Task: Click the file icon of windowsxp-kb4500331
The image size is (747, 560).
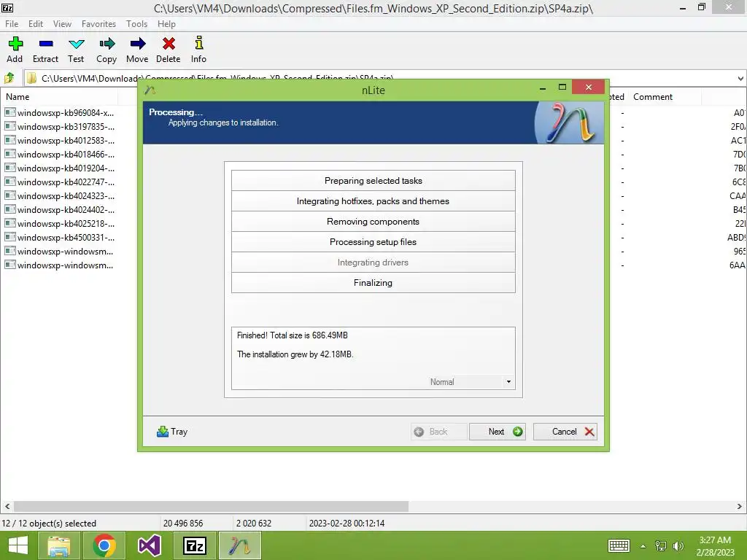Action: [x=10, y=237]
